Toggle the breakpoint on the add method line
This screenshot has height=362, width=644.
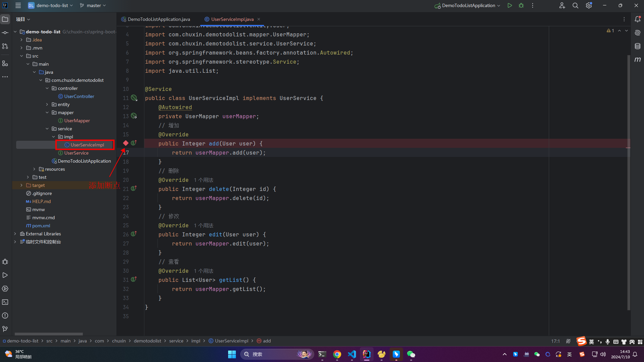pos(126,143)
